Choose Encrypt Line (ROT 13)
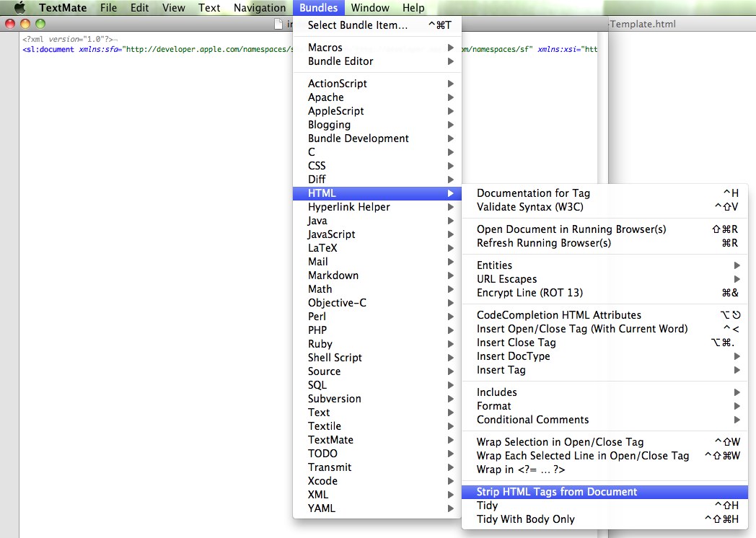756x538 pixels. (605, 293)
